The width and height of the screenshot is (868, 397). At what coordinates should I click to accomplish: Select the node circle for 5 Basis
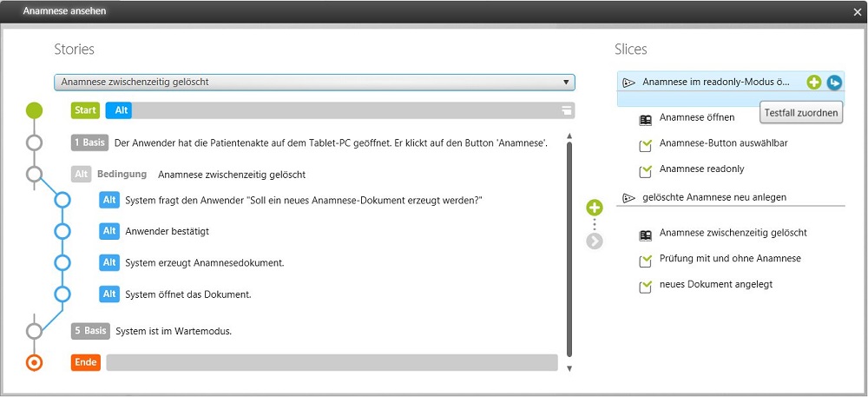(x=35, y=331)
